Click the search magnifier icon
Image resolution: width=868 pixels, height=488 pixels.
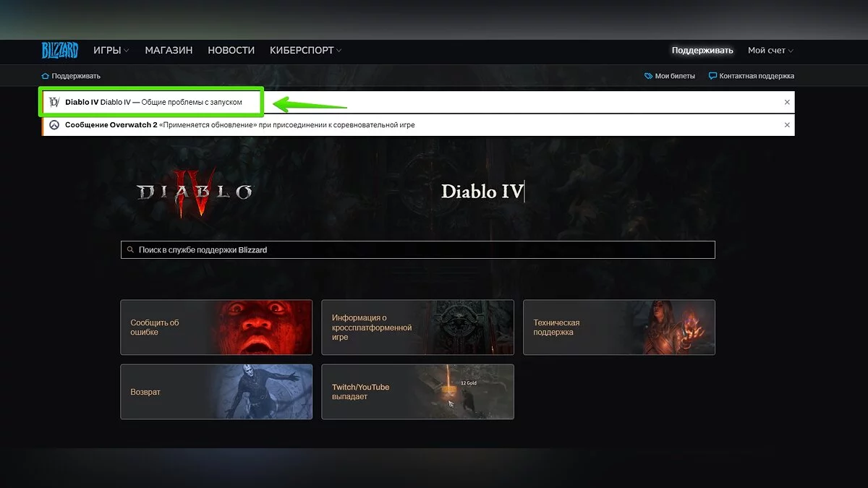pyautogui.click(x=130, y=250)
